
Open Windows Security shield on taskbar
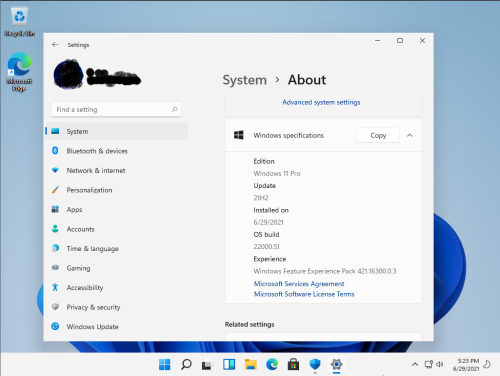point(315,364)
